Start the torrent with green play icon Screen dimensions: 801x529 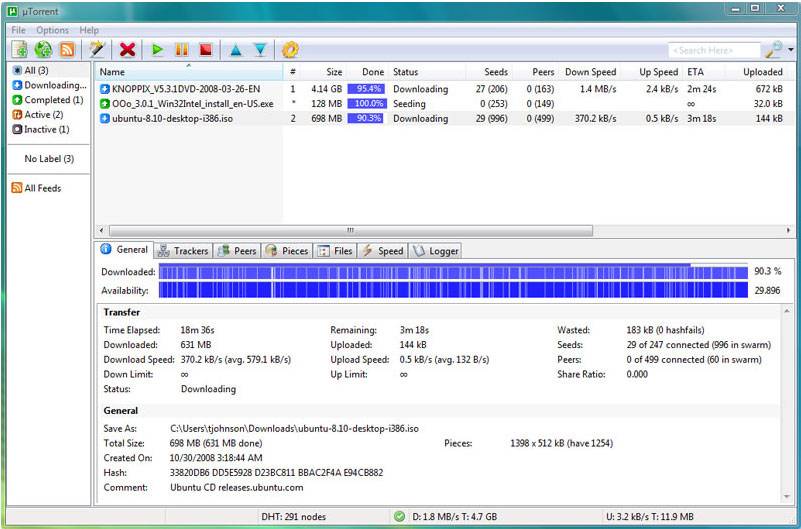click(158, 49)
